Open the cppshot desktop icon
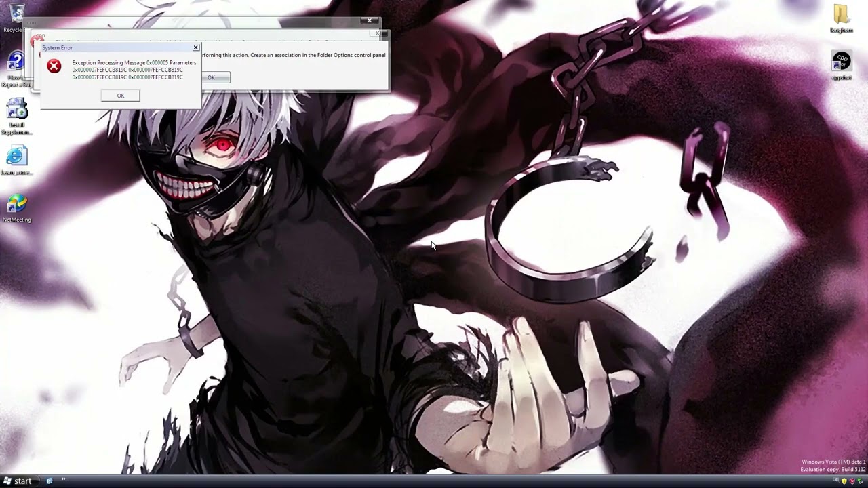This screenshot has height=488, width=868. tap(842, 66)
